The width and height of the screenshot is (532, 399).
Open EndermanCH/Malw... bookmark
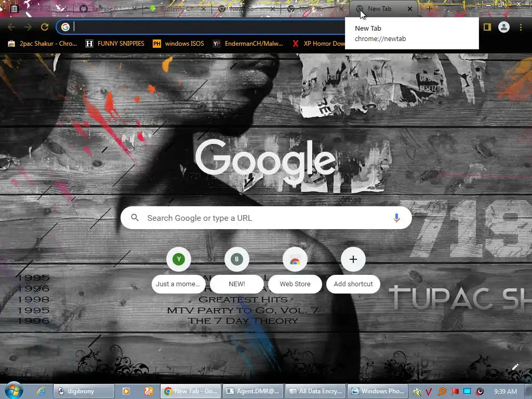click(248, 44)
